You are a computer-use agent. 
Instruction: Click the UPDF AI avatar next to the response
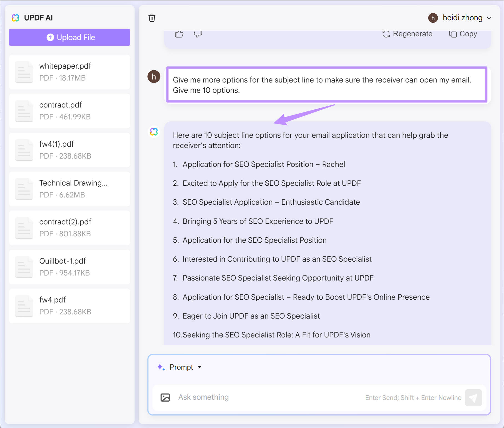point(153,131)
